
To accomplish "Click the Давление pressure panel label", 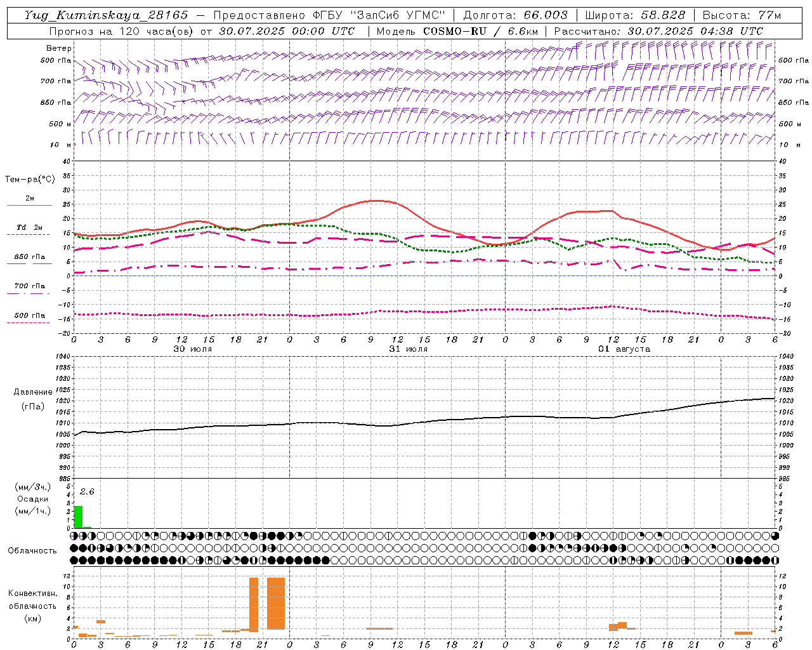I will (33, 392).
